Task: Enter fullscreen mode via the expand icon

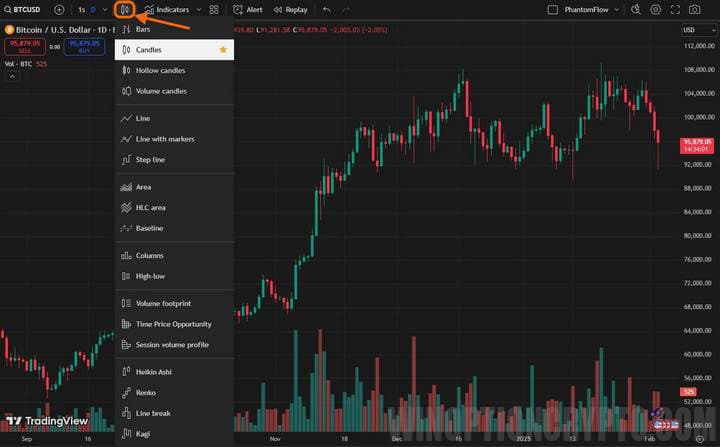Action: [x=676, y=10]
